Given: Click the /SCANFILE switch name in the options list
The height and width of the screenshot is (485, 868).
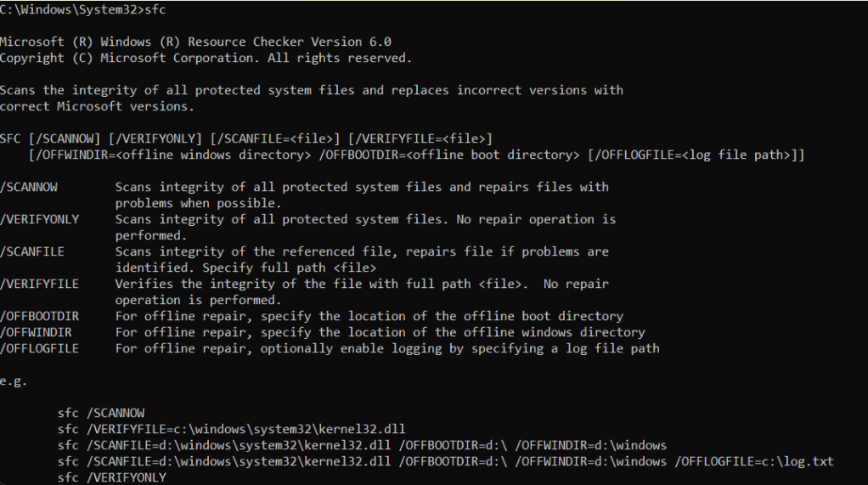Looking at the screenshot, I should coord(32,251).
